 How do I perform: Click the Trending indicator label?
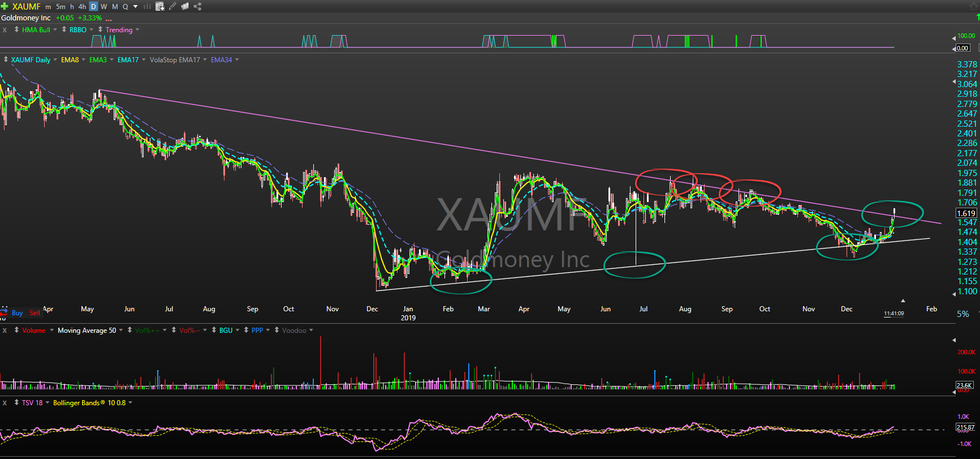(x=119, y=30)
